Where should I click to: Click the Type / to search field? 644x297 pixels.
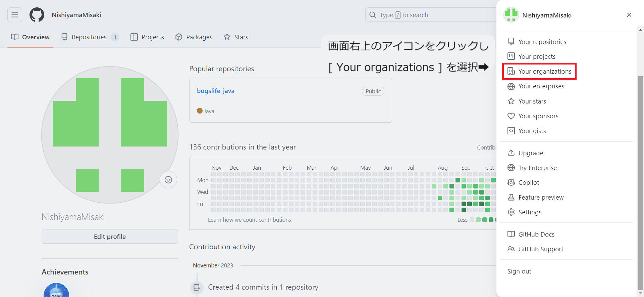click(x=431, y=15)
